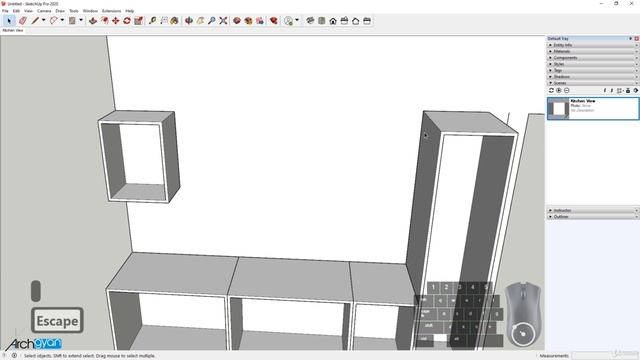Expand the Components panel
Screen dimensions: 640x360
click(593, 58)
